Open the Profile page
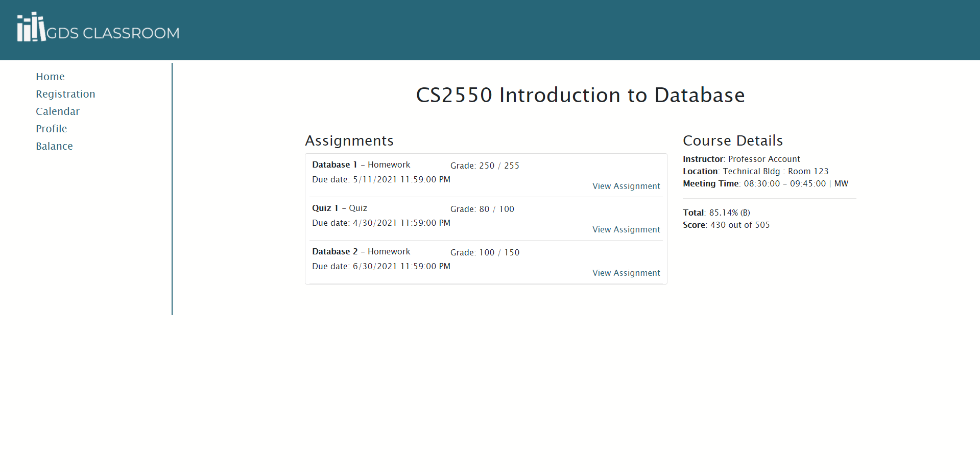This screenshot has width=980, height=472. pos(51,129)
